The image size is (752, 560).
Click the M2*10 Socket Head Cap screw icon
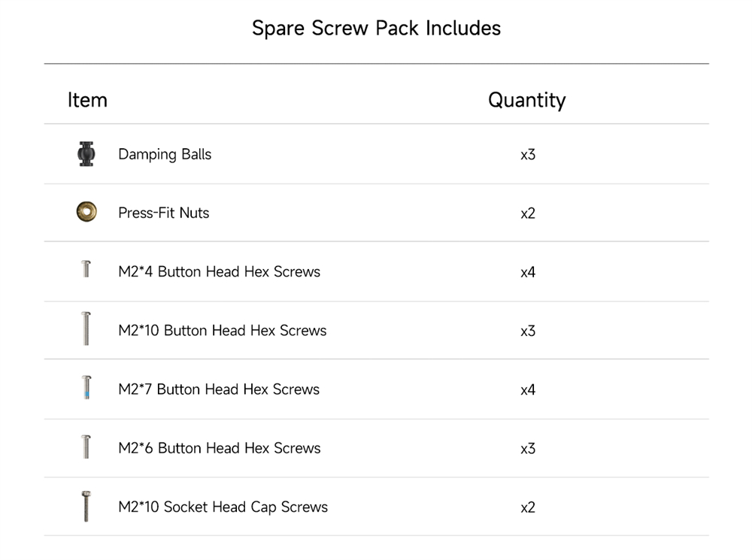click(86, 506)
